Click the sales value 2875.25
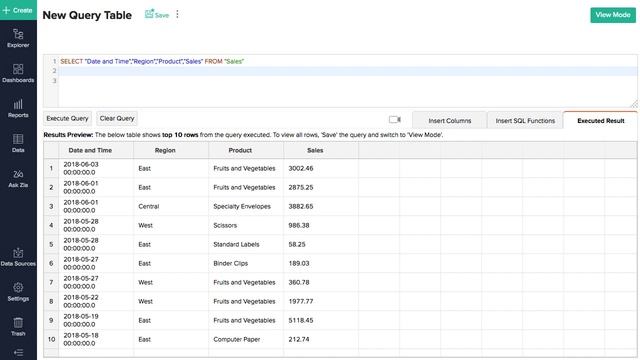This screenshot has height=360, width=640. pyautogui.click(x=301, y=187)
